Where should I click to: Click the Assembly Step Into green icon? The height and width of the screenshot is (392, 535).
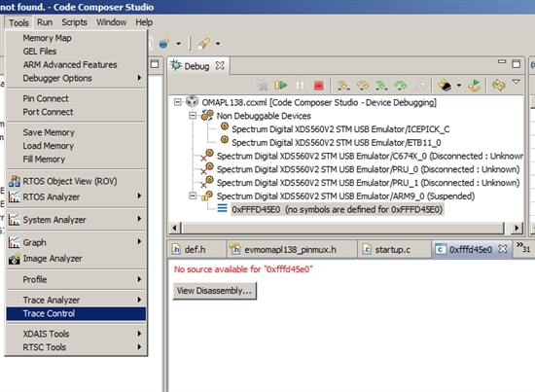[x=381, y=85]
